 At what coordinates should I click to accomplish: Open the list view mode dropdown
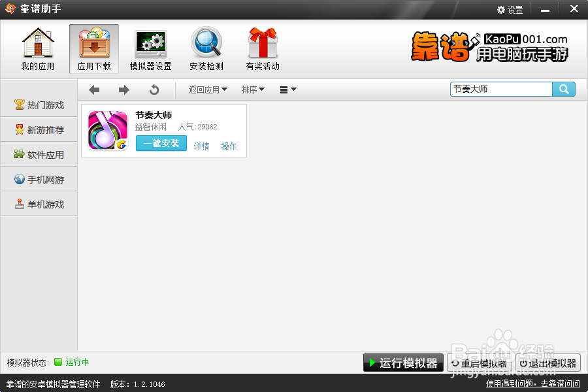(288, 90)
